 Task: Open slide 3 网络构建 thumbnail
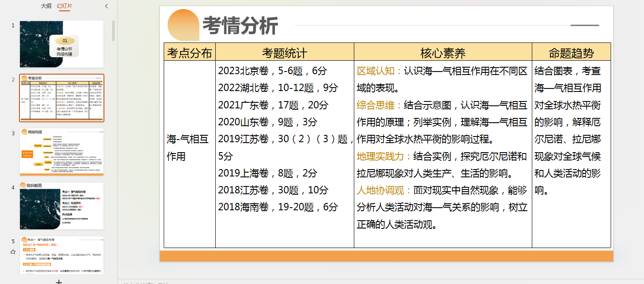click(61, 152)
